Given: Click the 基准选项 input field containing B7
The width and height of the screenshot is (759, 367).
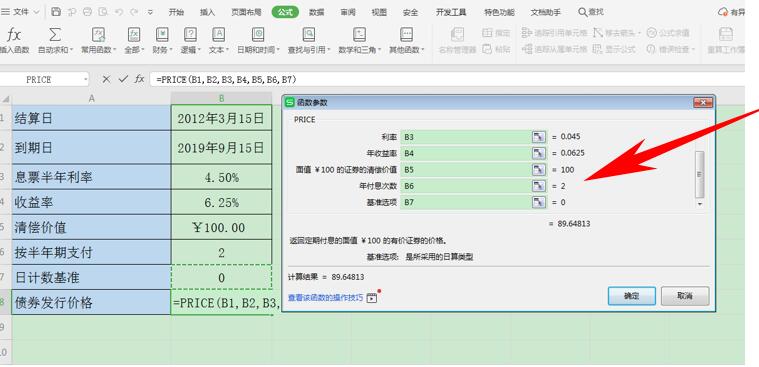Looking at the screenshot, I should click(x=467, y=202).
